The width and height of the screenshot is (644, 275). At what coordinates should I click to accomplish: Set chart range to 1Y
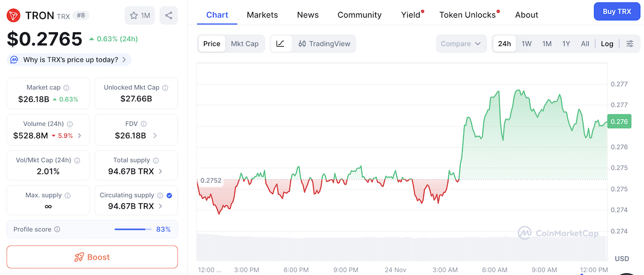(566, 43)
